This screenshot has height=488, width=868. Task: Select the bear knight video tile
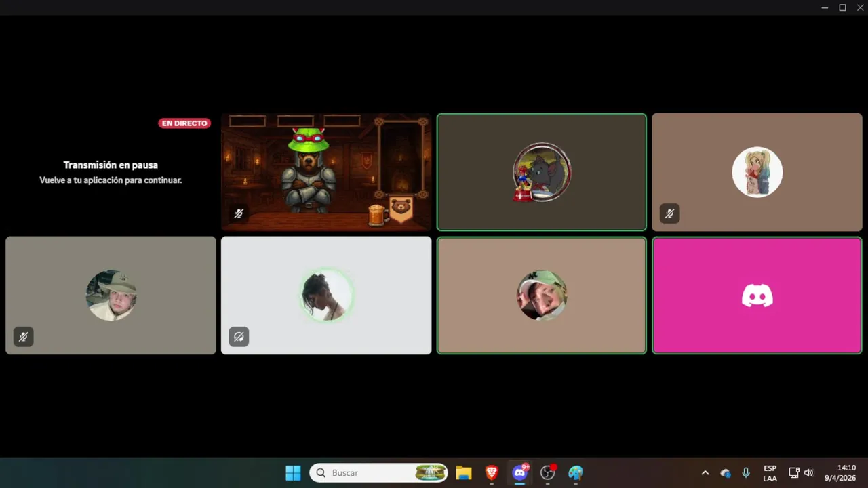[326, 172]
